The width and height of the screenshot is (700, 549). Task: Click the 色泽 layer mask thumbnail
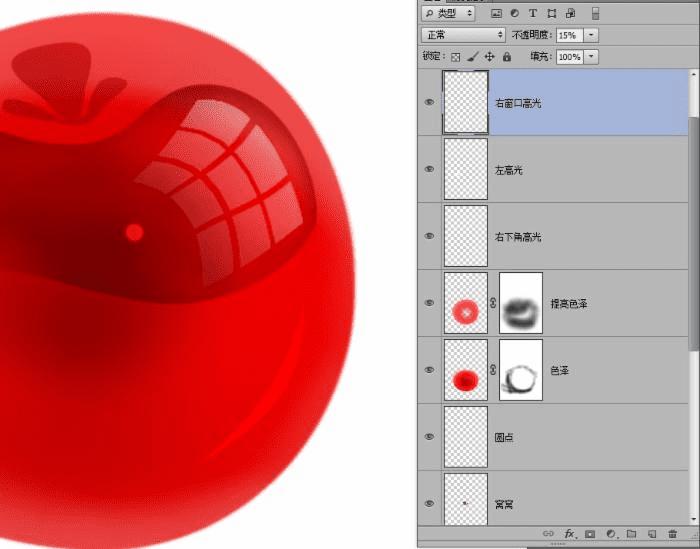pyautogui.click(x=521, y=370)
